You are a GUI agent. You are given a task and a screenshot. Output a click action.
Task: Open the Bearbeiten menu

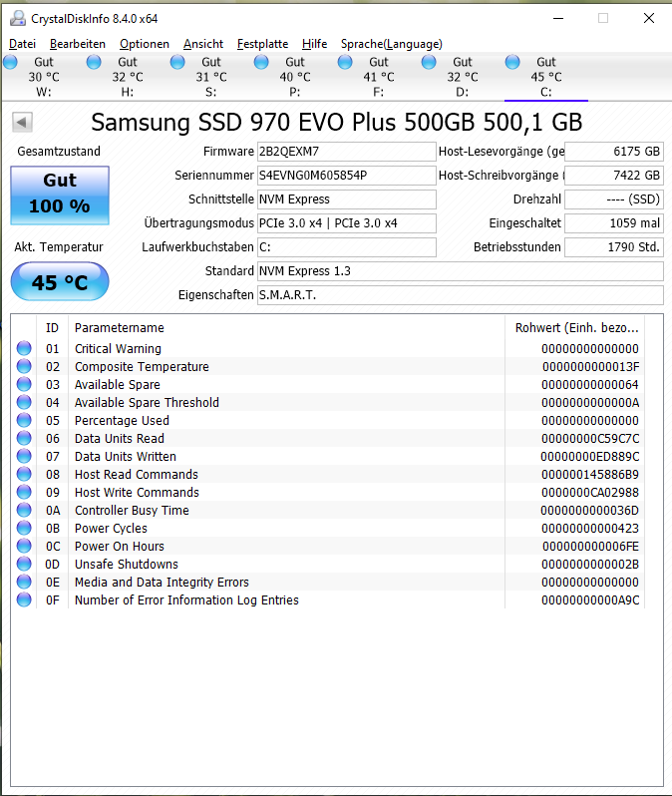(x=78, y=44)
